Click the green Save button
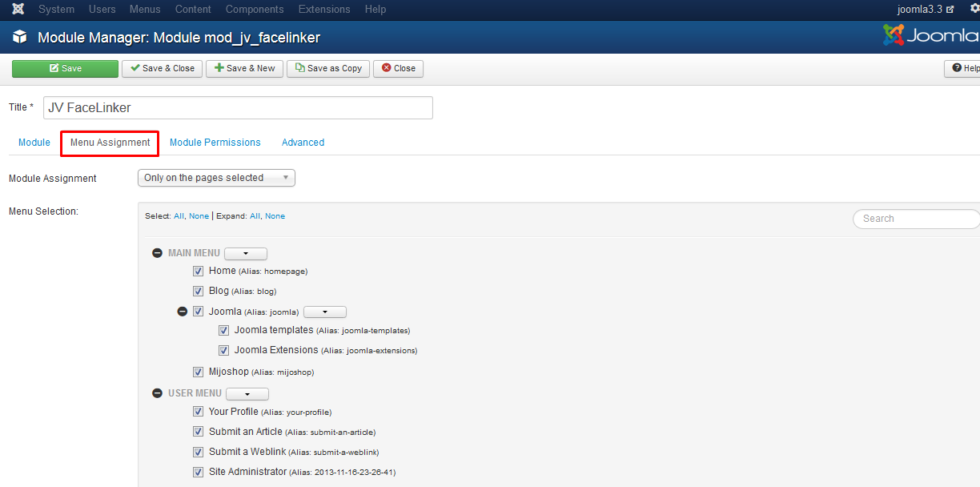 tap(65, 69)
